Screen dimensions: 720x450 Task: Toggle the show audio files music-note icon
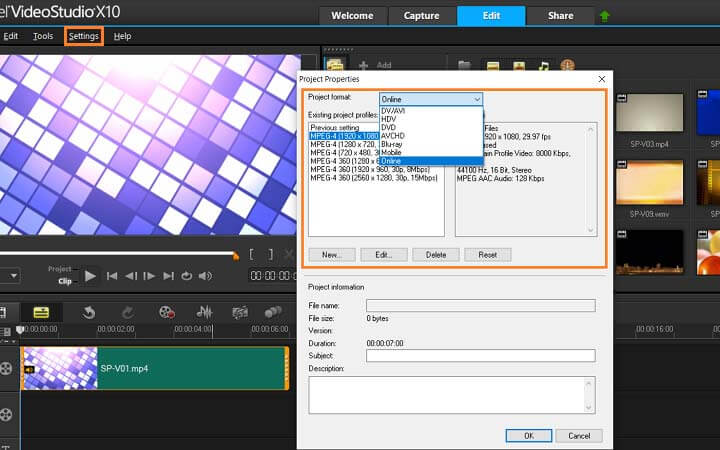click(544, 65)
